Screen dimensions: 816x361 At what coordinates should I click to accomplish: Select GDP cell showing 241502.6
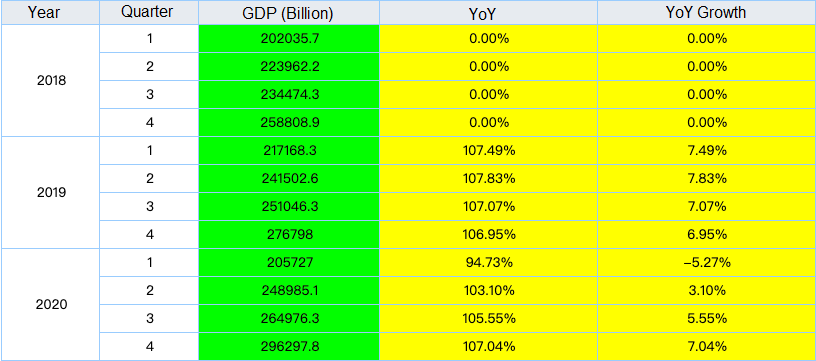(x=289, y=179)
